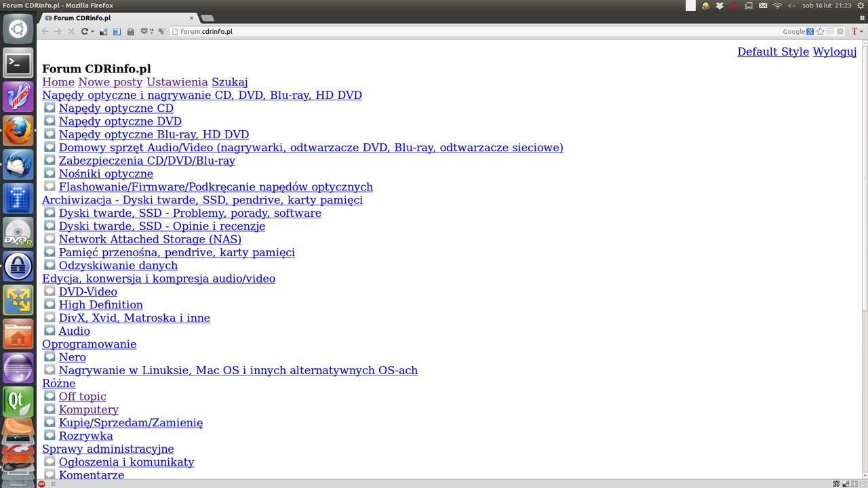The height and width of the screenshot is (488, 868).
Task: Open the dropdown arrow beside reload button
Action: 92,31
